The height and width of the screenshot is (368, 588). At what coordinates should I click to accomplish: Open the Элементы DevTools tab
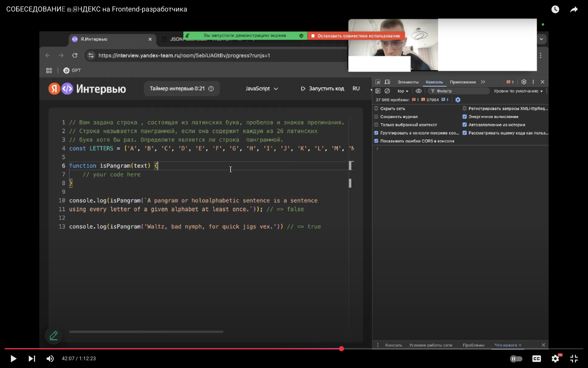pos(408,82)
